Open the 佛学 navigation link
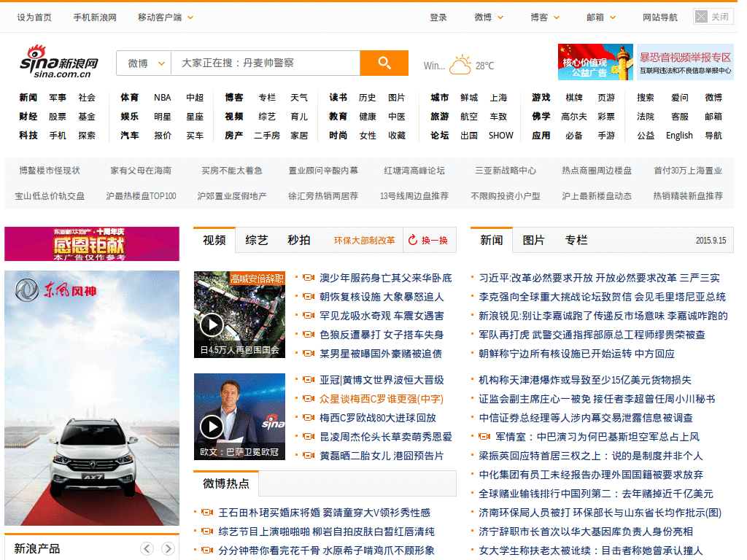The height and width of the screenshot is (560, 747). 541,117
